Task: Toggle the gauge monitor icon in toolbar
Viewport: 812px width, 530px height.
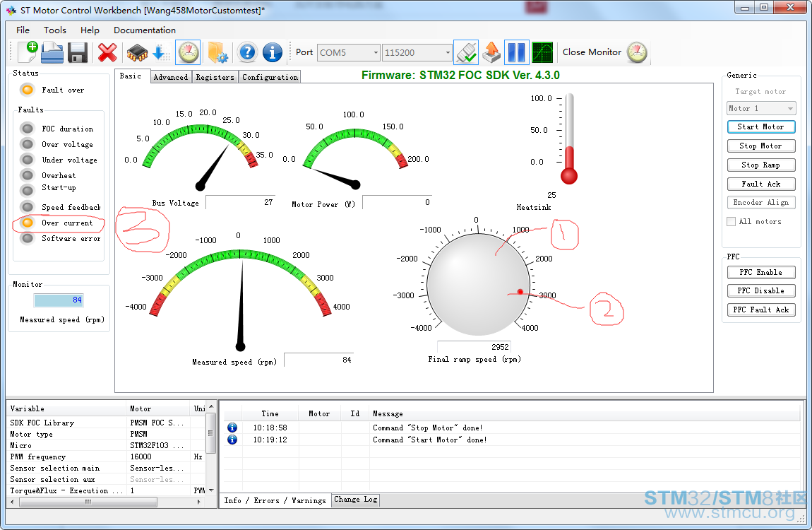Action: tap(189, 52)
